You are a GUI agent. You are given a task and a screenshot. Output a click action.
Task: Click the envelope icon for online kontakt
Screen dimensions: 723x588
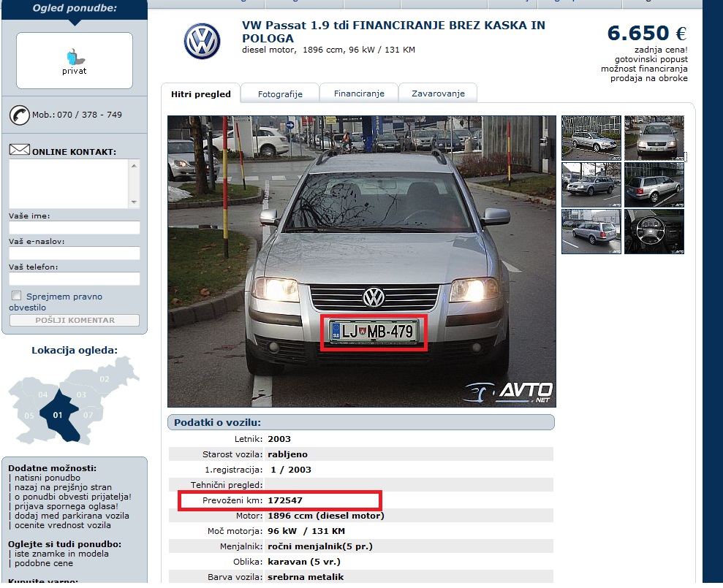19,150
